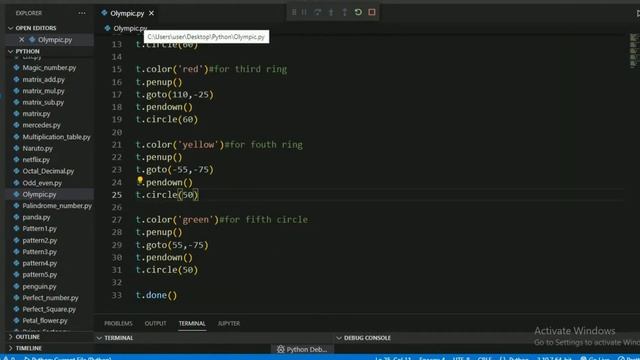
Task: Click the Step Over debug icon
Action: [x=318, y=12]
